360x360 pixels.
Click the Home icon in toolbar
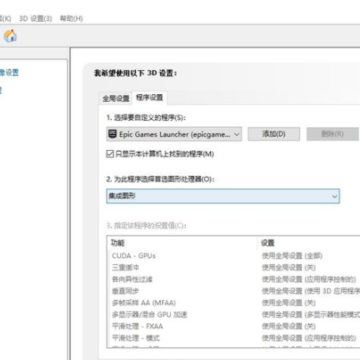10,36
